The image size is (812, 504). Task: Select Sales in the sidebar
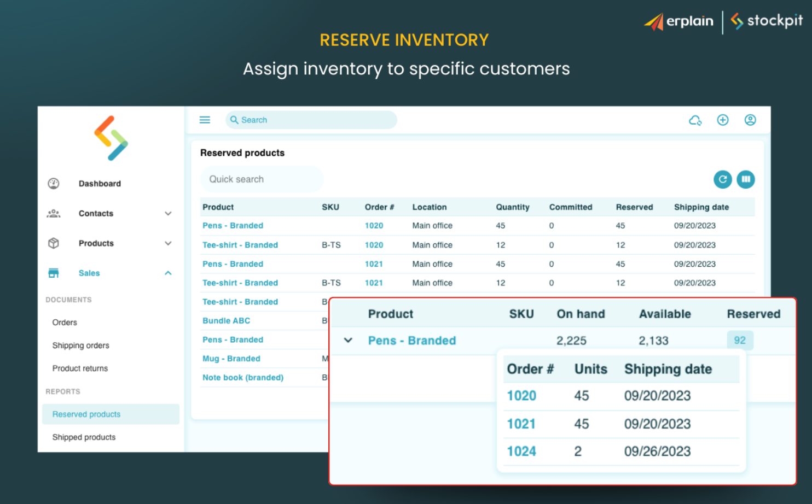pyautogui.click(x=89, y=273)
